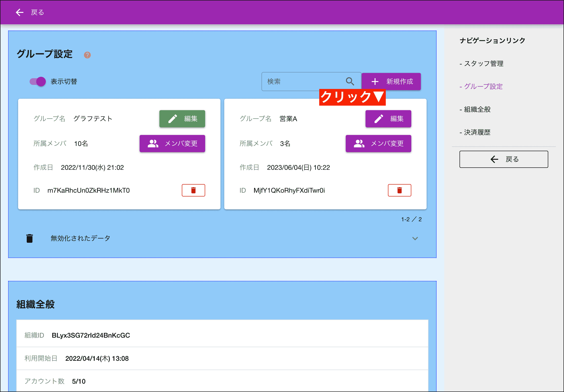Delete グラフテスト group with trash icon
Image resolution: width=564 pixels, height=392 pixels.
tap(193, 190)
